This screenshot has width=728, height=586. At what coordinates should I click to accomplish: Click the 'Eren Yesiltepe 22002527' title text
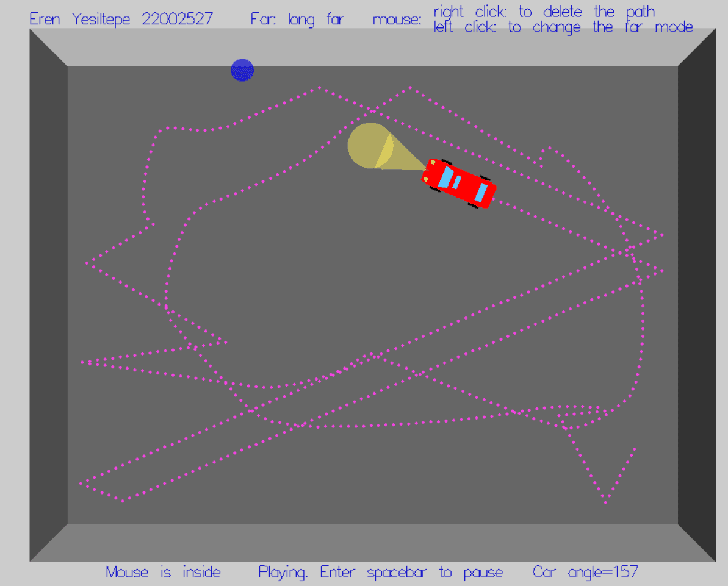tap(121, 20)
